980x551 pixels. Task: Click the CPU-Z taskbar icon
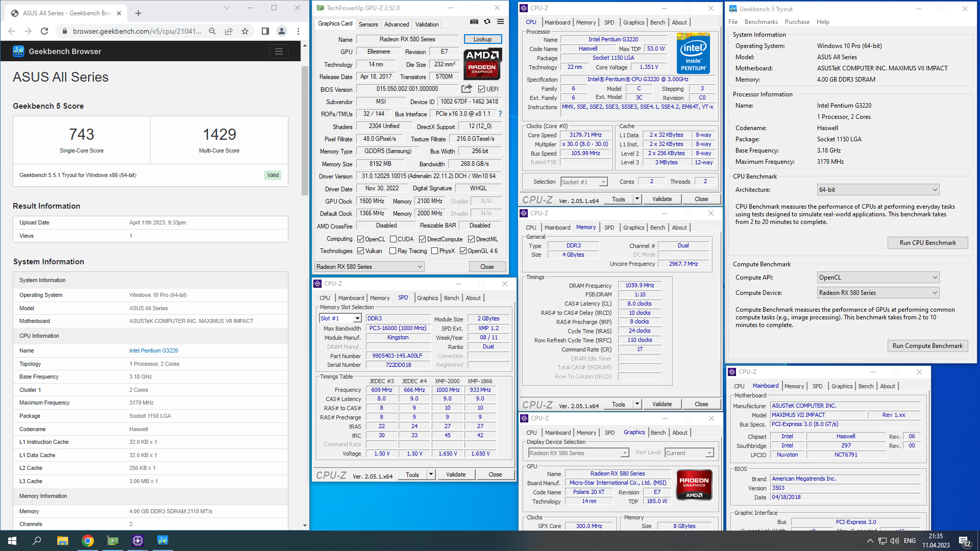click(x=137, y=541)
